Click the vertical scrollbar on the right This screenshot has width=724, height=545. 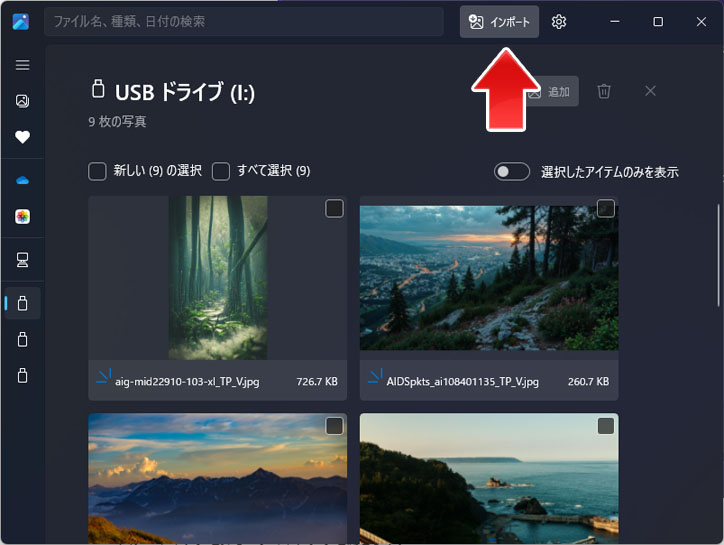[x=718, y=255]
